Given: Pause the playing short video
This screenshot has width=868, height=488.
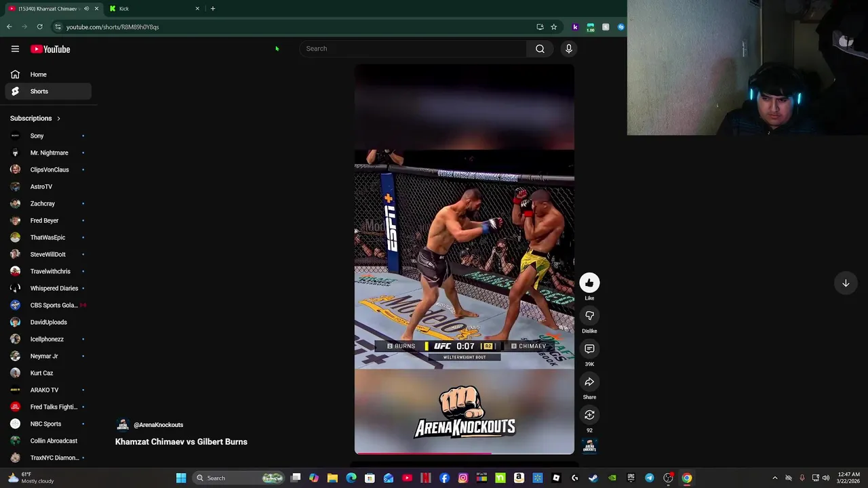Looking at the screenshot, I should (x=464, y=259).
